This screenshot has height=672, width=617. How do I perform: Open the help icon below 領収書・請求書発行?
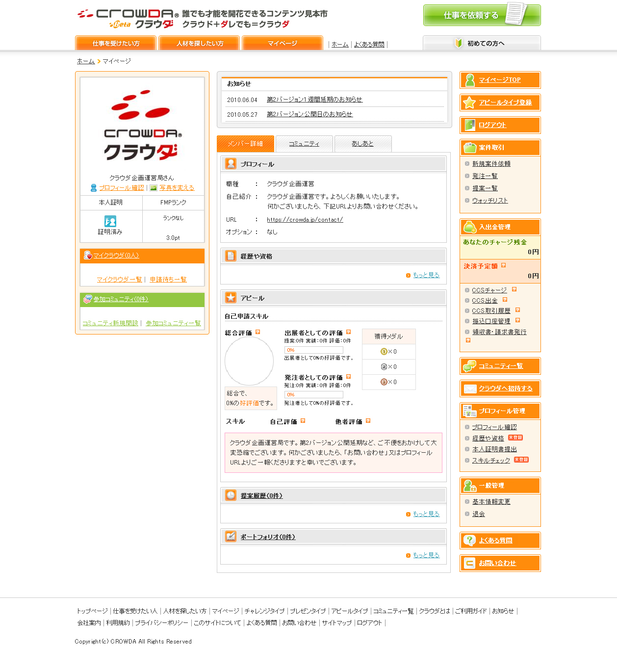point(468,340)
